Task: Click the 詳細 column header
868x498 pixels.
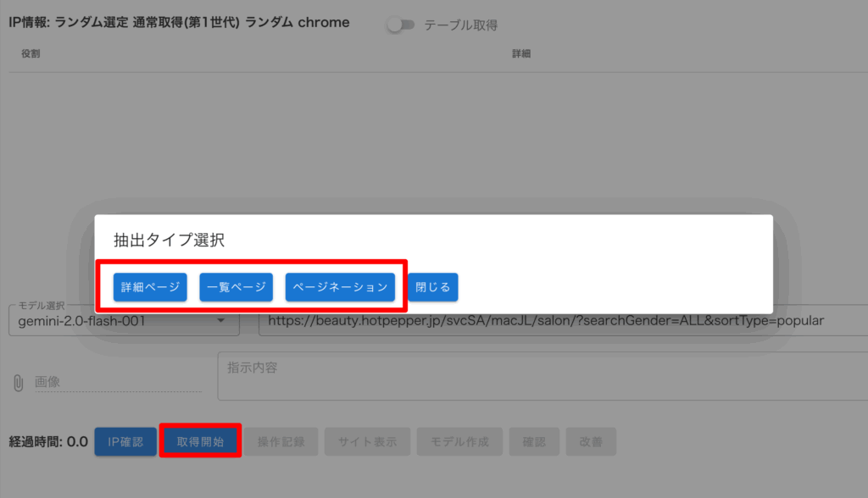Action: [521, 54]
